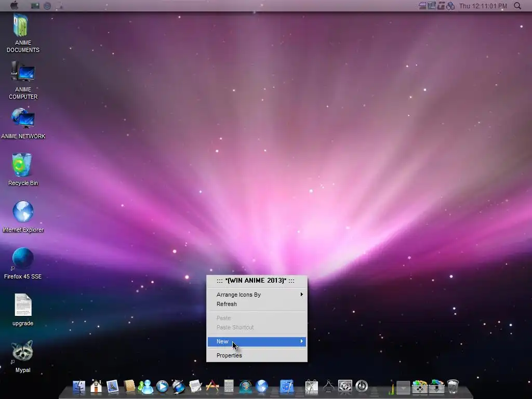The width and height of the screenshot is (532, 399).
Task: Launch the Messenger buddies dock icon
Action: click(145, 387)
